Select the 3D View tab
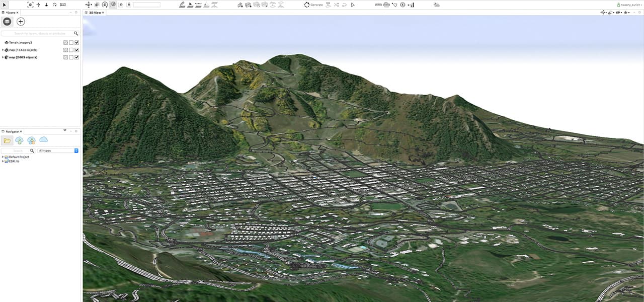 pos(95,12)
